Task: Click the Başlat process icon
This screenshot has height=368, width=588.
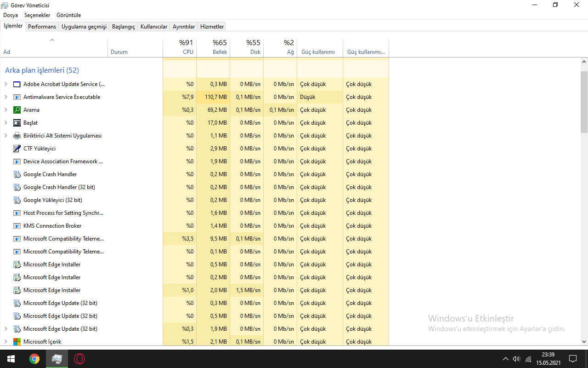Action: click(17, 123)
